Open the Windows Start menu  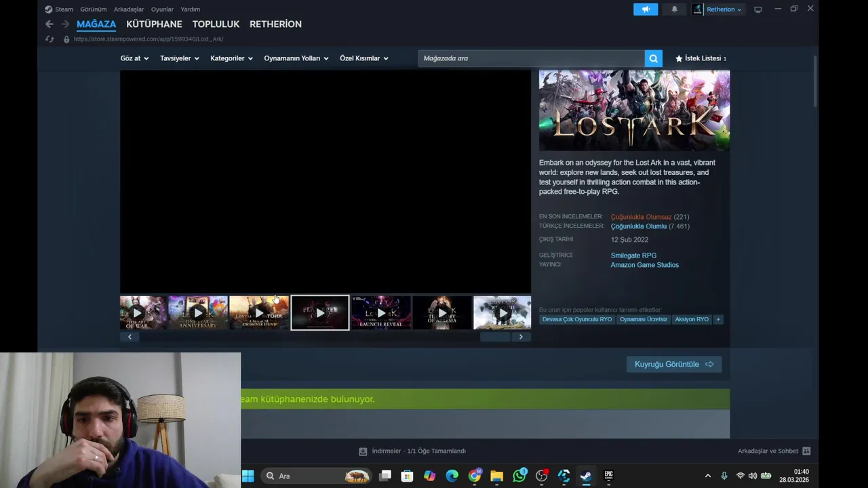[x=248, y=476]
